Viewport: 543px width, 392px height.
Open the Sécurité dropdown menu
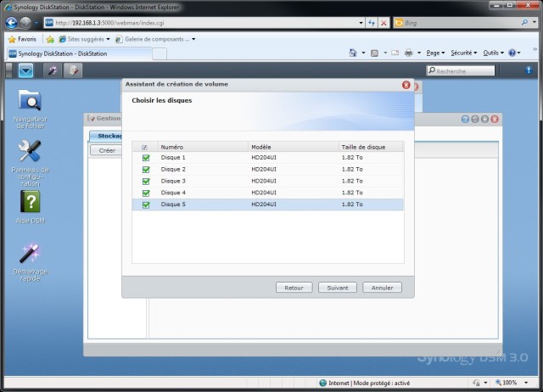point(464,53)
